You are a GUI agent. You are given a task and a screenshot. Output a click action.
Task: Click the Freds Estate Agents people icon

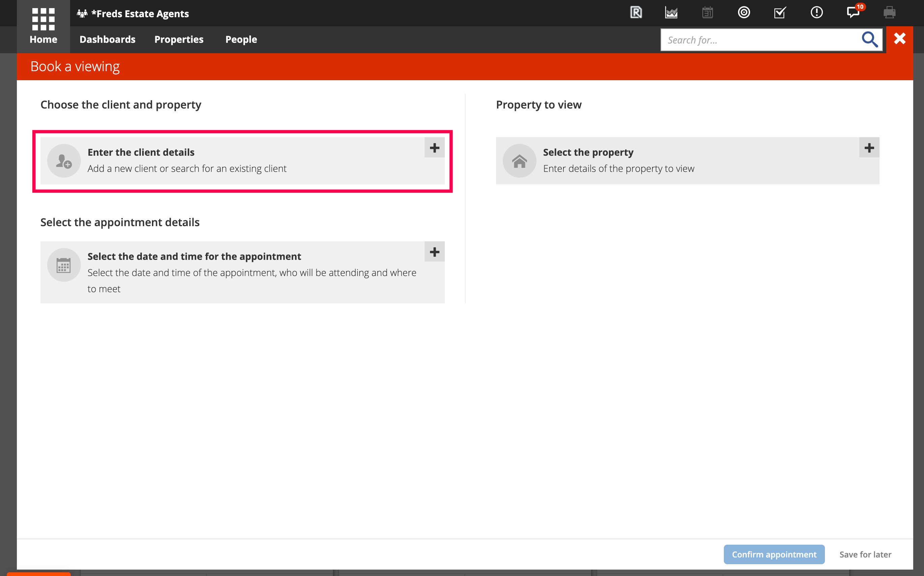tap(82, 14)
